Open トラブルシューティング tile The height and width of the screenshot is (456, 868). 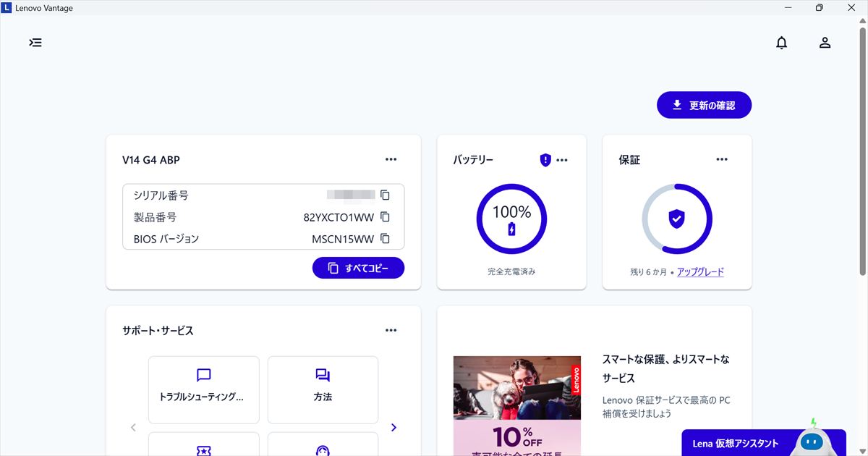204,389
